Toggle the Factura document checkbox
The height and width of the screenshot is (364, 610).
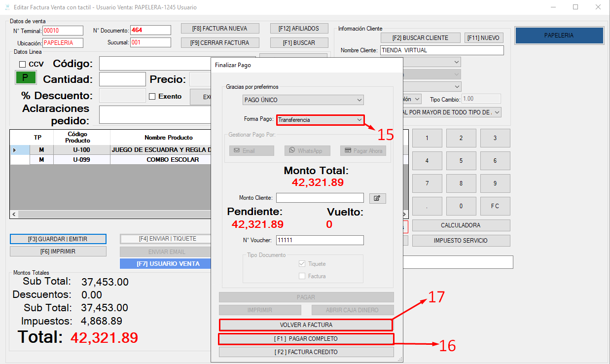pyautogui.click(x=302, y=276)
